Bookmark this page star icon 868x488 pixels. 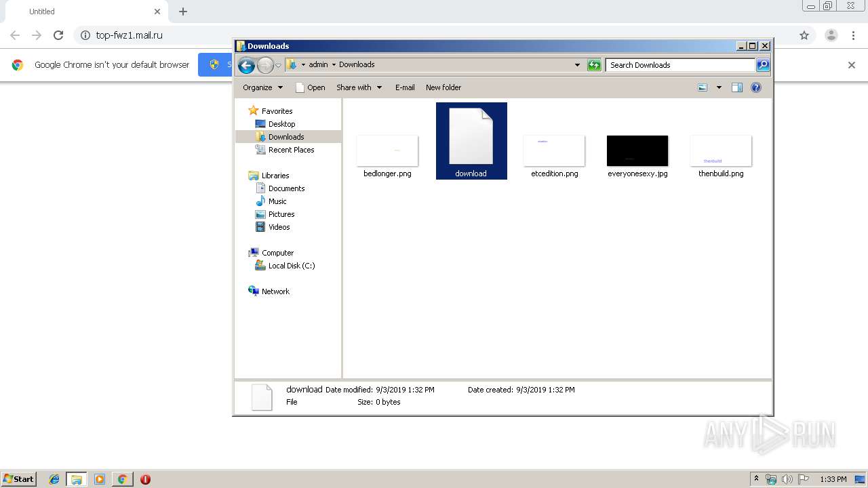coord(804,35)
